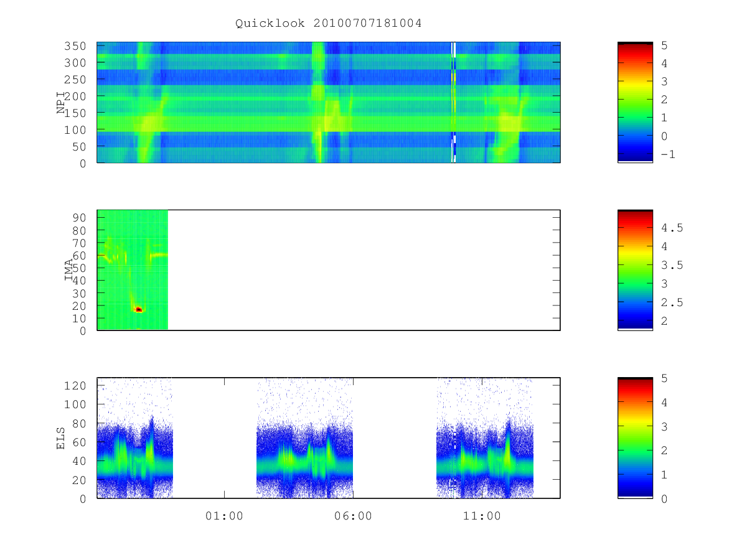Click the green IMA data block
Viewport: 747px width, 560px height.
pyautogui.click(x=133, y=270)
